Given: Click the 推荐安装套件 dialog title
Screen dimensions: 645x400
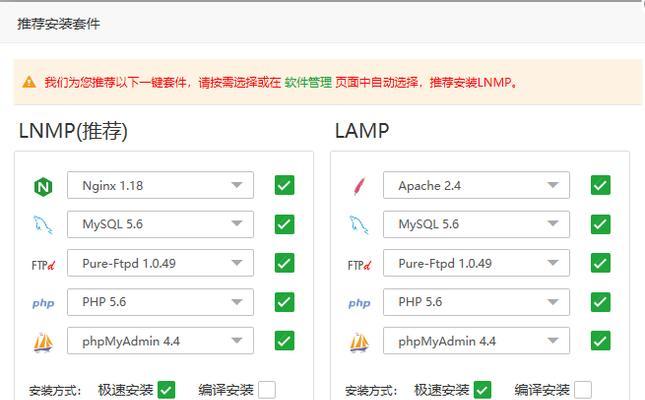Looking at the screenshot, I should (x=58, y=24).
